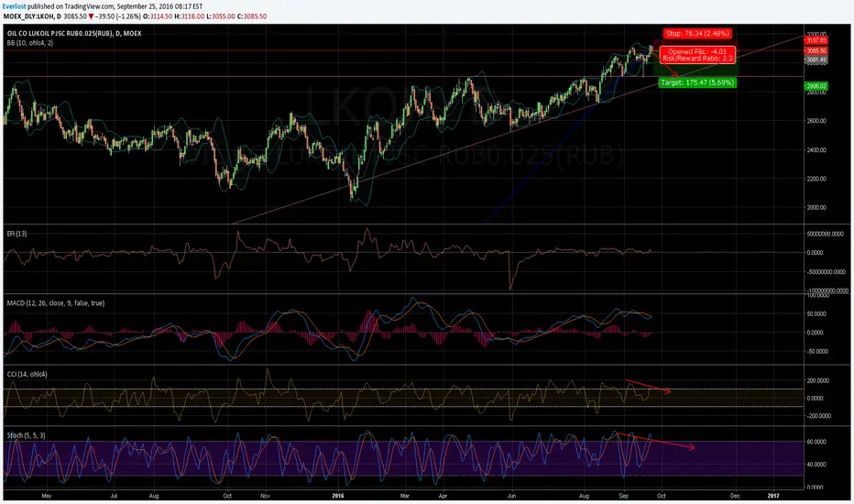Open the Everlost author link
This screenshot has height=504, width=854.
click(14, 6)
